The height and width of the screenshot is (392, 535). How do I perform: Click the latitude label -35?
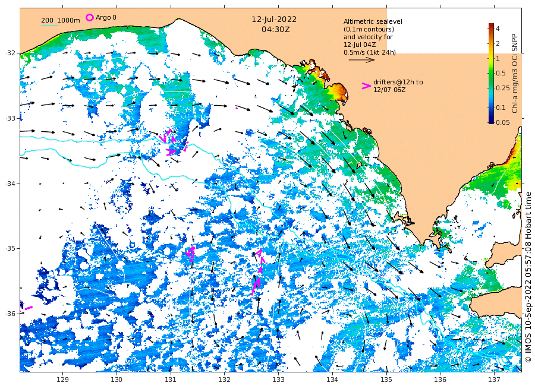pos(11,248)
